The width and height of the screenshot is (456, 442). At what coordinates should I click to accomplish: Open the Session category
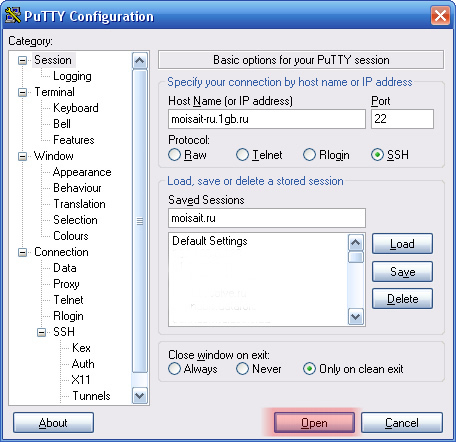pos(53,60)
